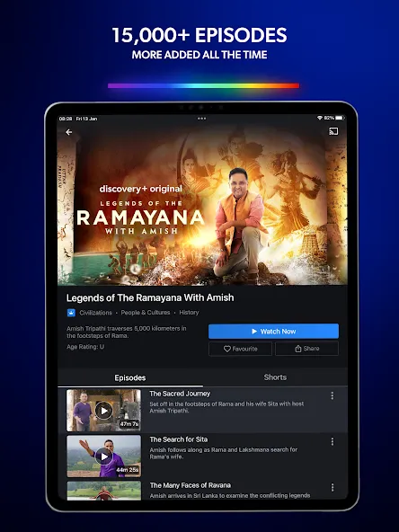Open The Many Faces of Ravana thumbnail

(104, 491)
